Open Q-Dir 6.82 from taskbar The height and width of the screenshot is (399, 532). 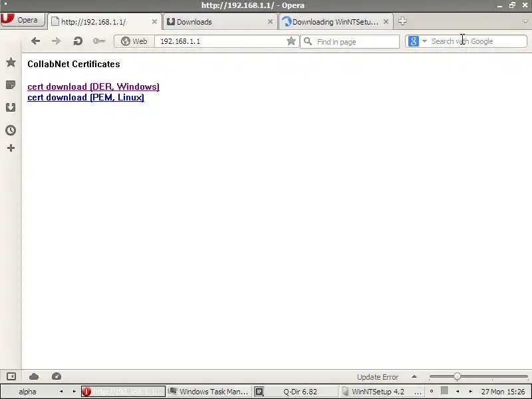coord(295,392)
